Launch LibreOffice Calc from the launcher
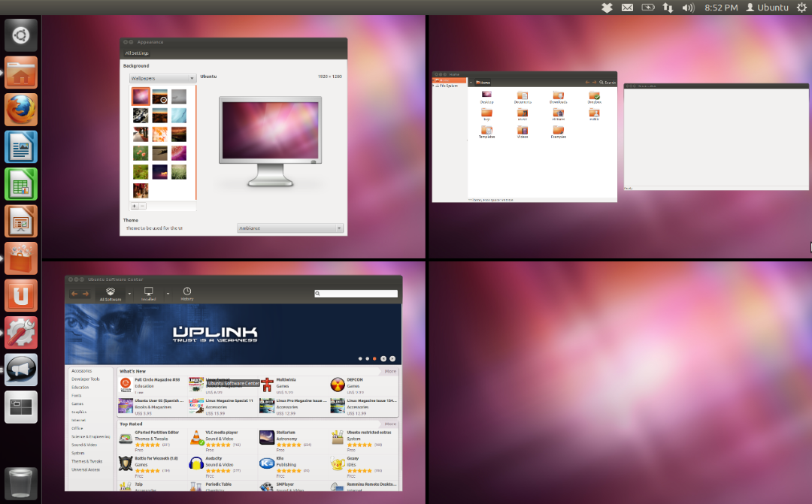This screenshot has width=812, height=504. [21, 184]
